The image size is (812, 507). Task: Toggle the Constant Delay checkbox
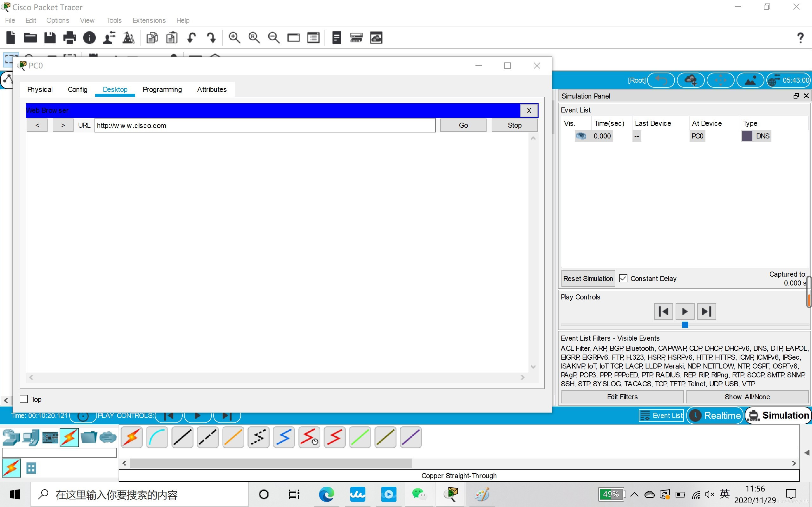[x=623, y=278]
